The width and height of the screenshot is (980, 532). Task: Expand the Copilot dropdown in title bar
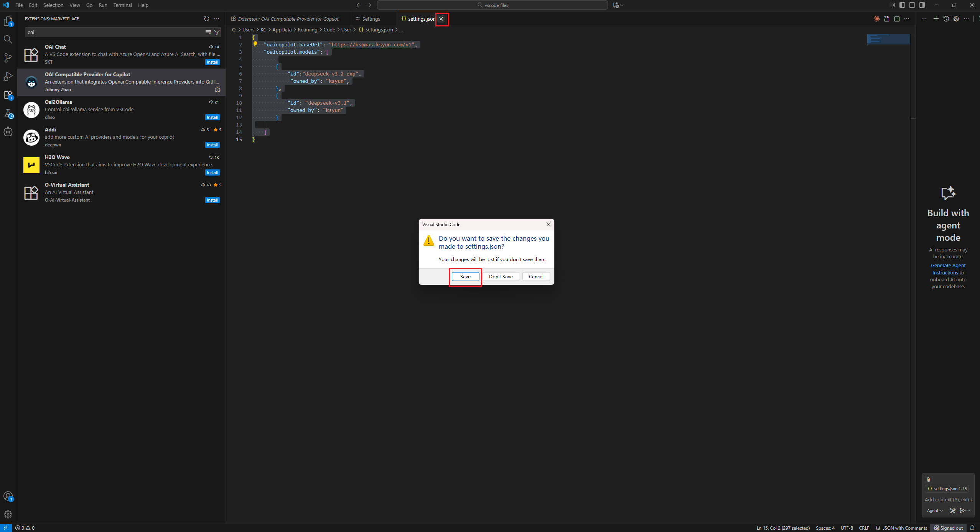622,5
